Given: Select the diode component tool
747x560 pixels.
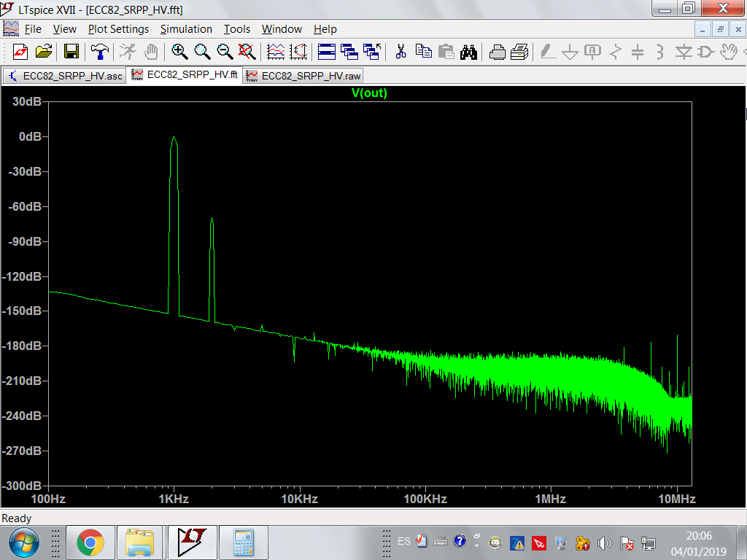Looking at the screenshot, I should 684,52.
